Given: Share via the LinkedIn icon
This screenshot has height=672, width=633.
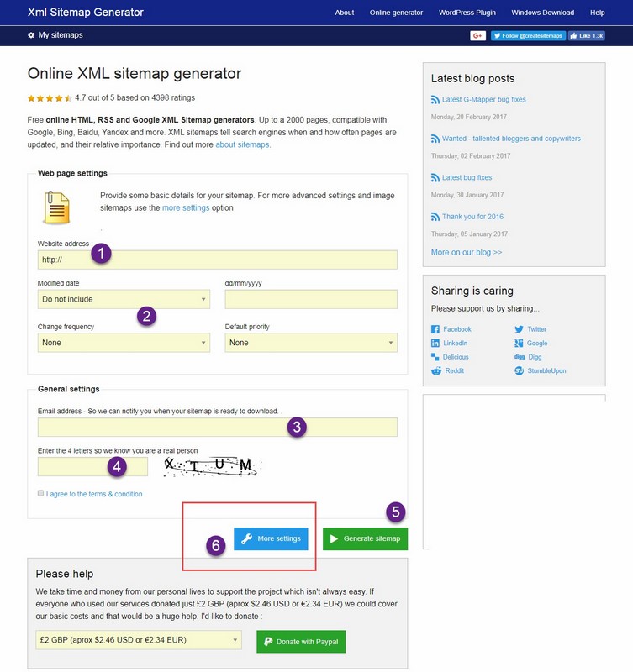Looking at the screenshot, I should click(x=435, y=344).
